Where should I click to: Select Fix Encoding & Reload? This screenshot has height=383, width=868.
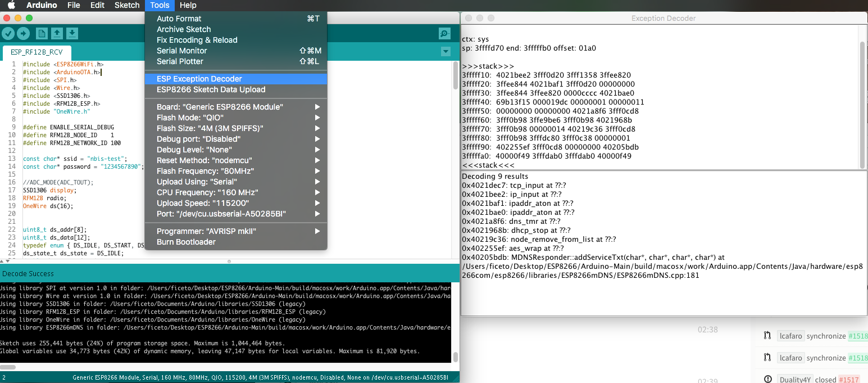tap(236, 40)
